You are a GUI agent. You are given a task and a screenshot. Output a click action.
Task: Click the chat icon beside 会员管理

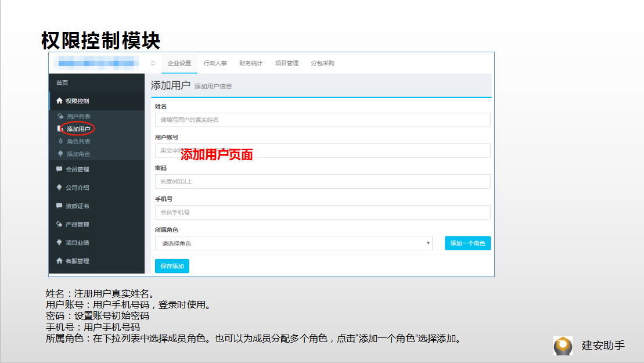click(x=59, y=169)
